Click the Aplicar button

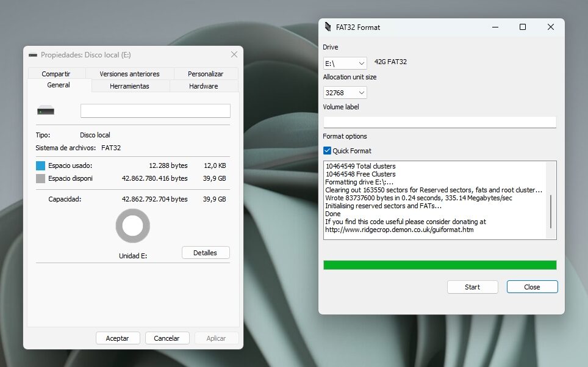coord(217,338)
